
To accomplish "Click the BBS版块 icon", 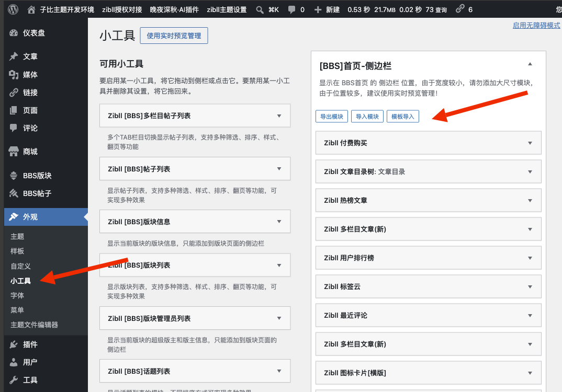I will point(14,176).
